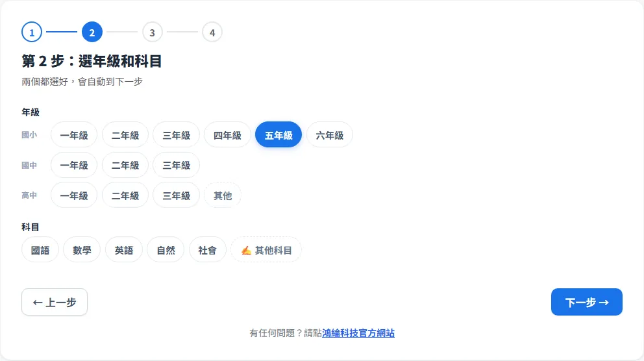Screen dimensions: 644x361
Task: Choose 其他科目 with the writing hand icon
Action: pyautogui.click(x=266, y=250)
